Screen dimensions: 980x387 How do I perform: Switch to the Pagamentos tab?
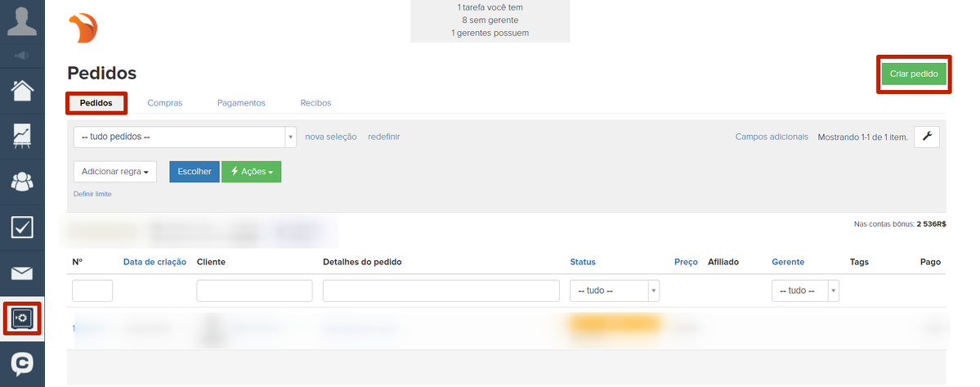point(241,103)
